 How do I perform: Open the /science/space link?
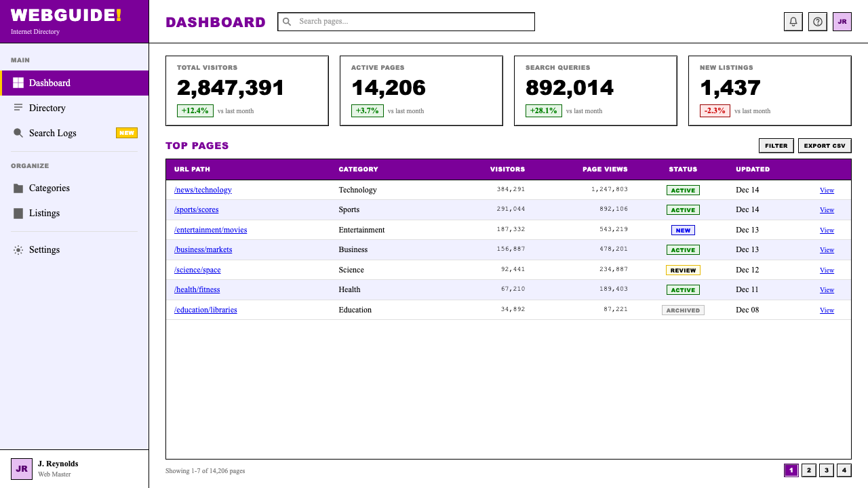tap(197, 270)
